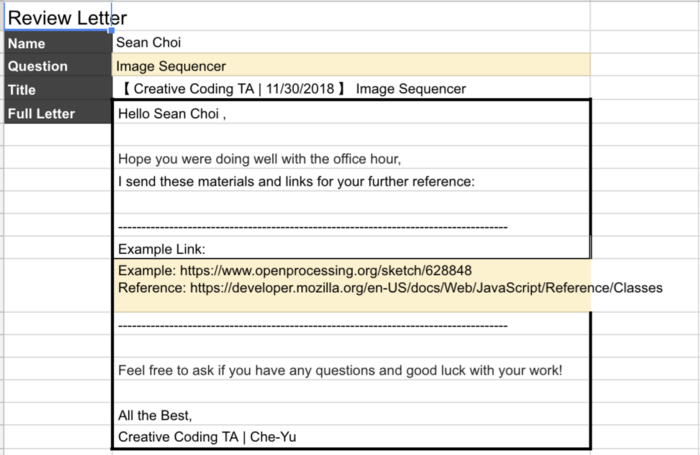
Task: Click the 'Title' label cell
Action: 58,89
